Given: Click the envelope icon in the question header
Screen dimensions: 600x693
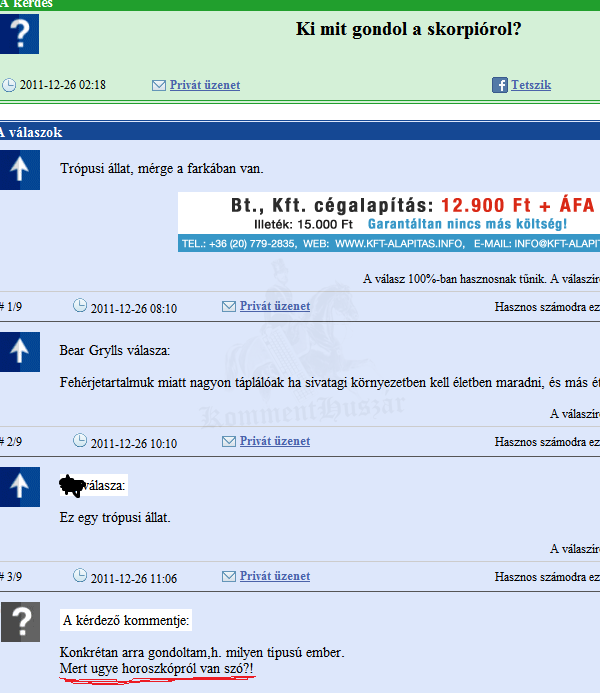Looking at the screenshot, I should point(158,86).
